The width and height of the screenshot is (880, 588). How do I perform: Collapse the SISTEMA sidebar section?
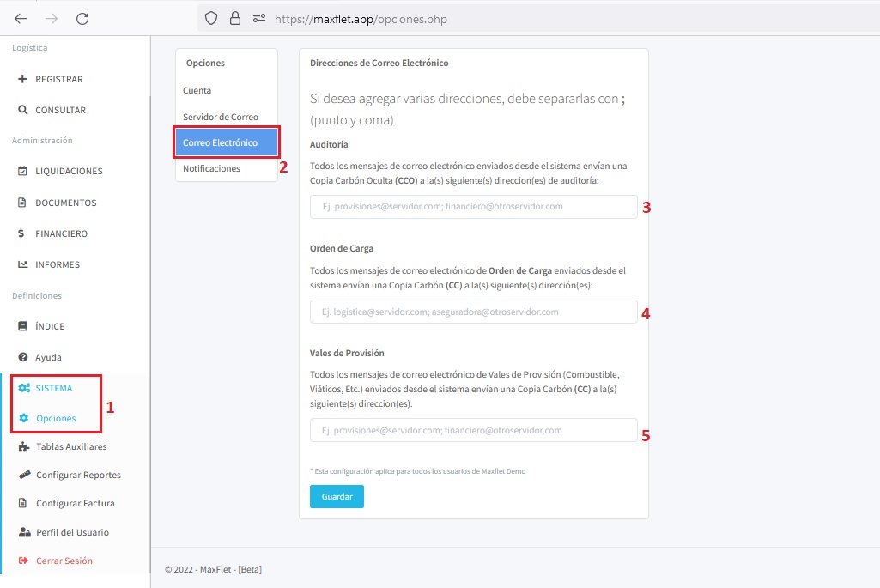point(53,388)
